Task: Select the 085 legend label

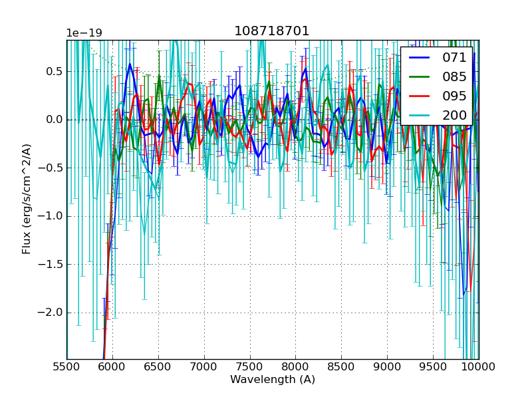Action: [x=455, y=77]
